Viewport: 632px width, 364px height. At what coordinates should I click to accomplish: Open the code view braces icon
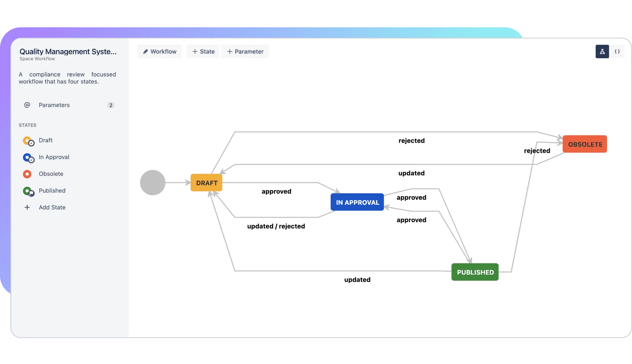click(x=617, y=51)
